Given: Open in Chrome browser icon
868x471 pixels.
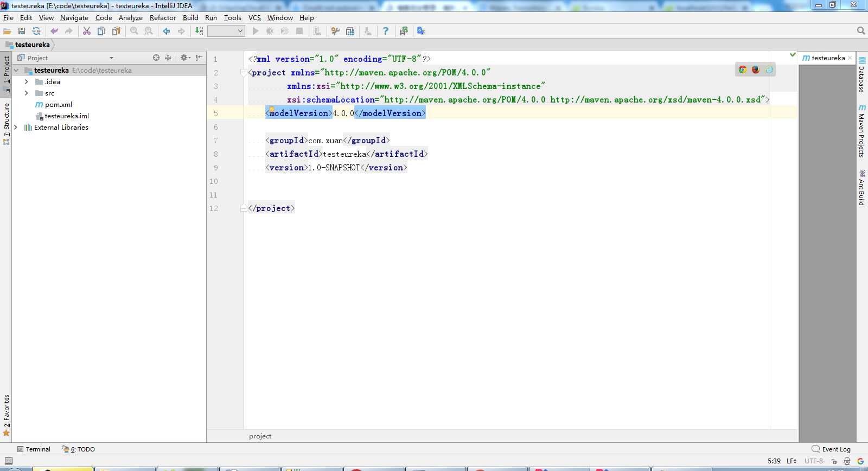Looking at the screenshot, I should 743,69.
